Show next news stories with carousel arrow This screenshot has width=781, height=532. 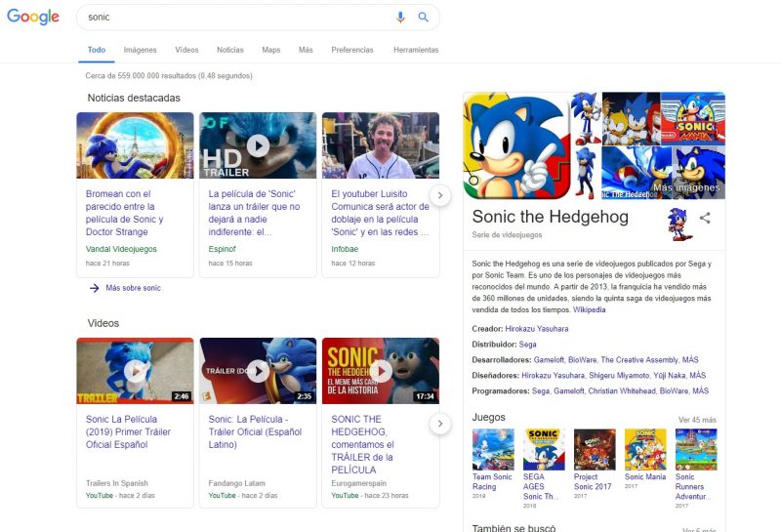pyautogui.click(x=440, y=195)
